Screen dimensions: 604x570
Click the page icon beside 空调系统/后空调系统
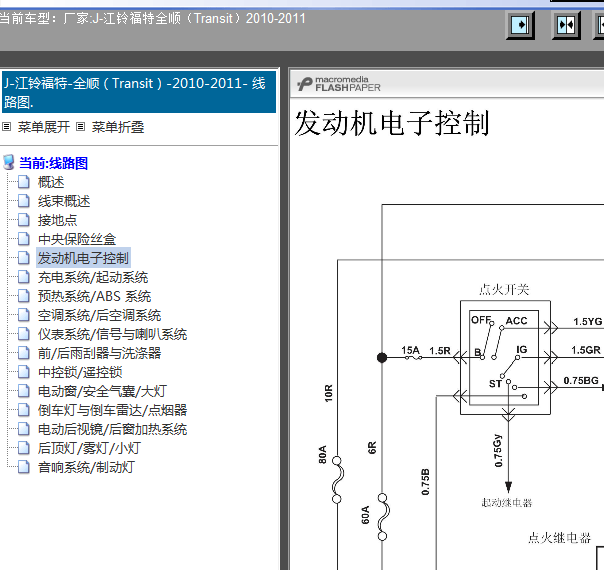click(24, 315)
